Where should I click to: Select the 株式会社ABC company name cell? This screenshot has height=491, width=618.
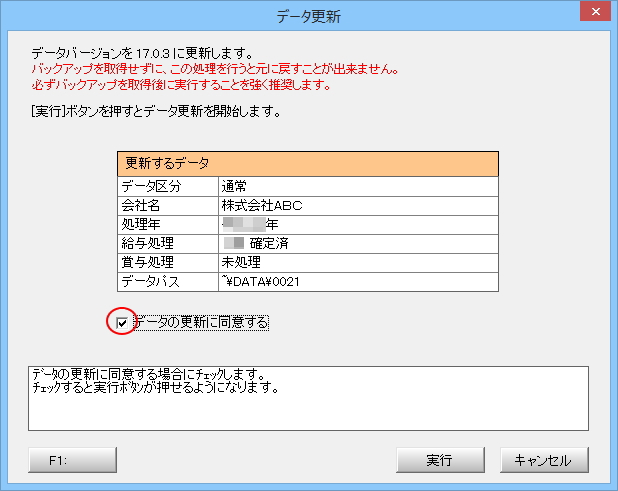tap(357, 206)
